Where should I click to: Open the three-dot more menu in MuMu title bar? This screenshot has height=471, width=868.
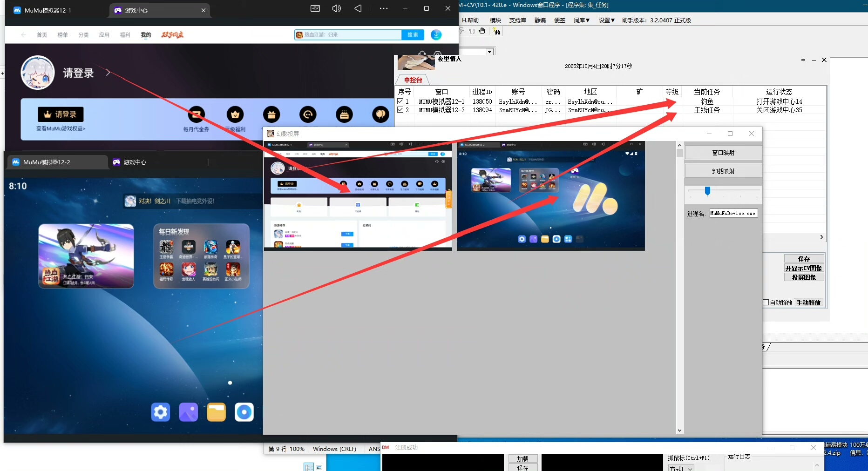click(384, 8)
